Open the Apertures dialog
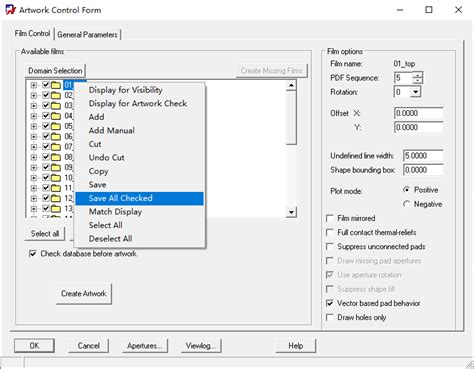The height and width of the screenshot is (369, 474). 145,346
